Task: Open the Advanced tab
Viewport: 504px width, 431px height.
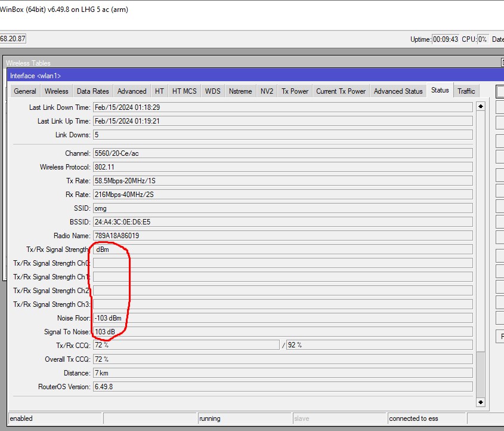Action: (131, 91)
